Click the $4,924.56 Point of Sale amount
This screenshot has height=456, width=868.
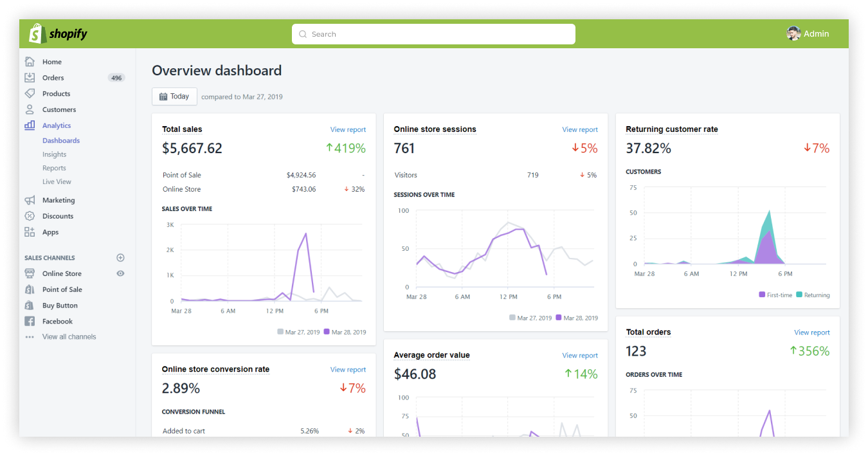pos(301,175)
